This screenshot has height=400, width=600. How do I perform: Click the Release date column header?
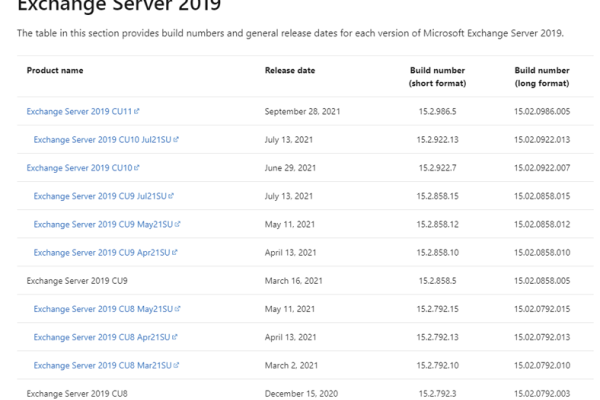point(290,71)
